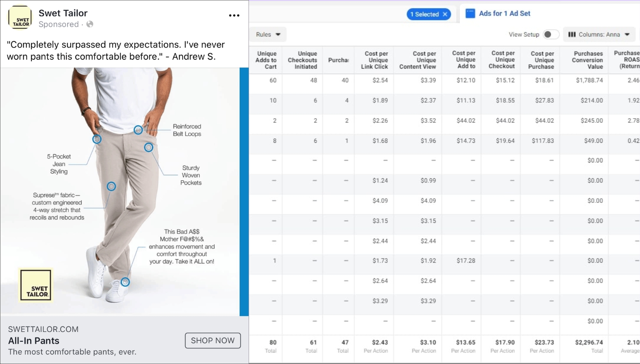The width and height of the screenshot is (640, 364).
Task: Click the Ads tab blue square icon
Action: coord(470,13)
